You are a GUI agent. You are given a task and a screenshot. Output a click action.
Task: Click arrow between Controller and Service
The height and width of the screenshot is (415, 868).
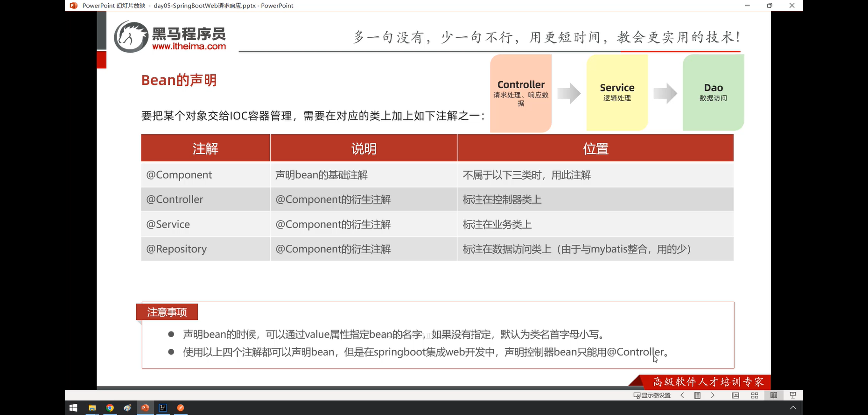[569, 93]
